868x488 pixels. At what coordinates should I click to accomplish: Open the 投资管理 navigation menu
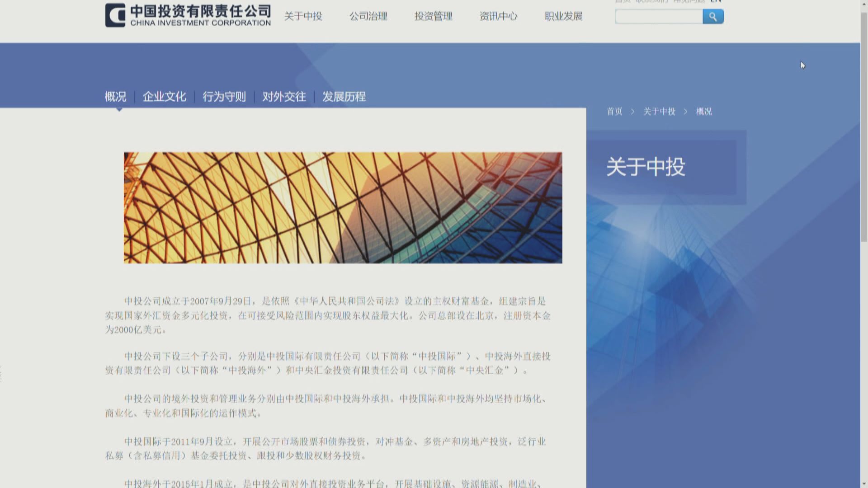433,16
